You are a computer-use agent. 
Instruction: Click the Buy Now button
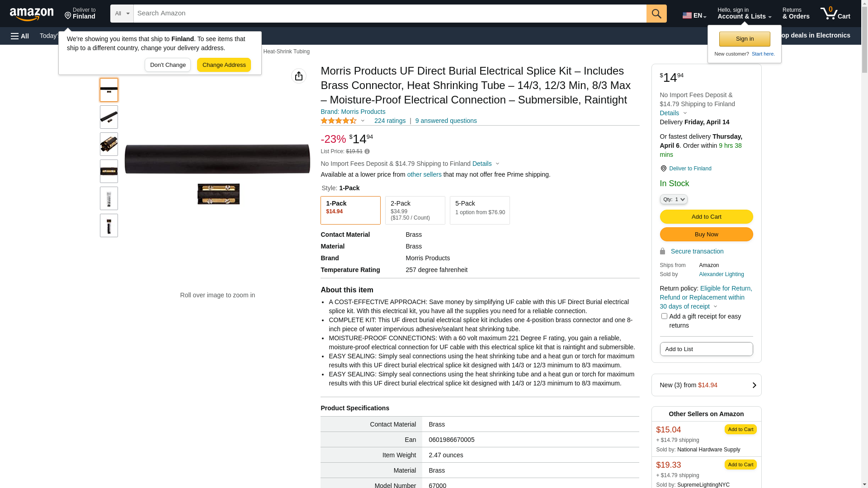point(706,235)
